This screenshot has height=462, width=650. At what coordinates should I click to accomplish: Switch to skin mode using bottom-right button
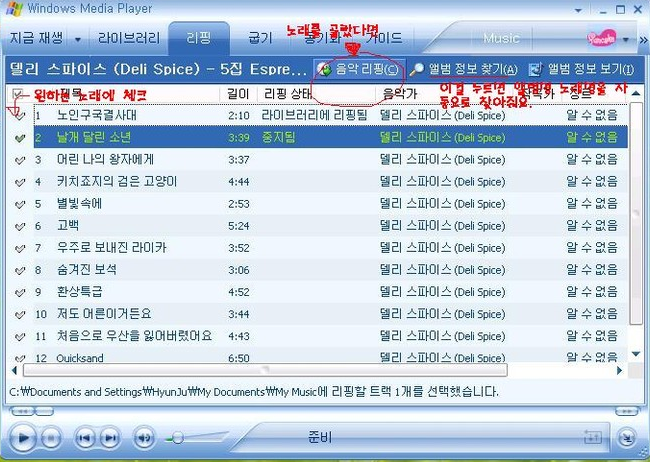tap(627, 438)
